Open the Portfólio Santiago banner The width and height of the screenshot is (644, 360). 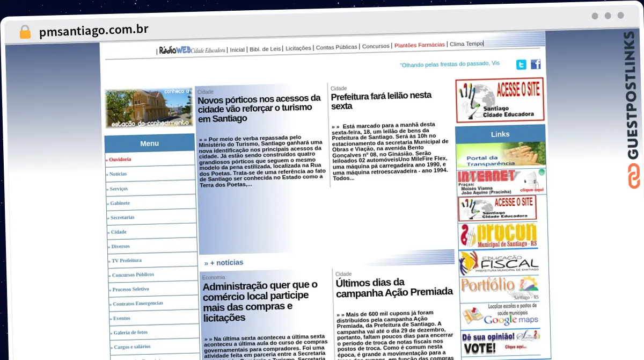click(x=499, y=289)
